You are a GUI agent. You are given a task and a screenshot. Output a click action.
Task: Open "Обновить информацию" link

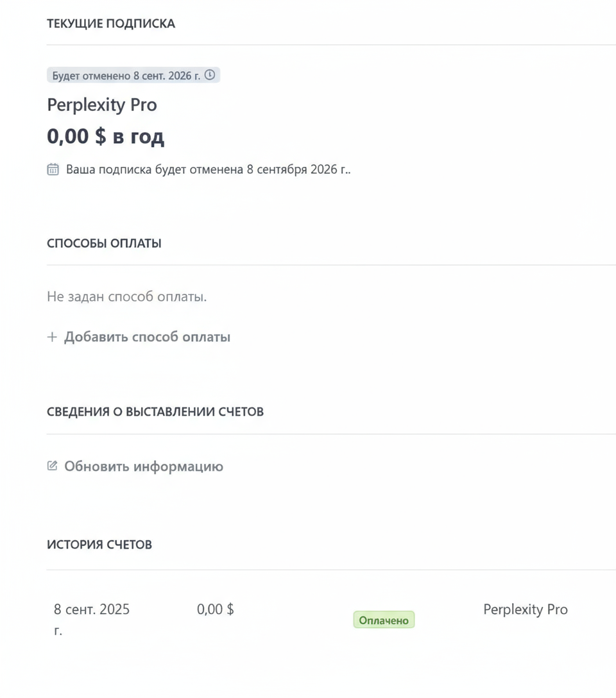(144, 466)
